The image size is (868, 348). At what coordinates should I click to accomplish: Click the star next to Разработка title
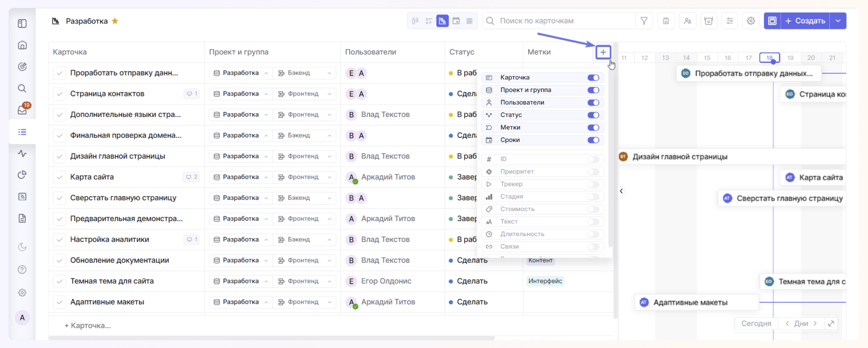(115, 21)
